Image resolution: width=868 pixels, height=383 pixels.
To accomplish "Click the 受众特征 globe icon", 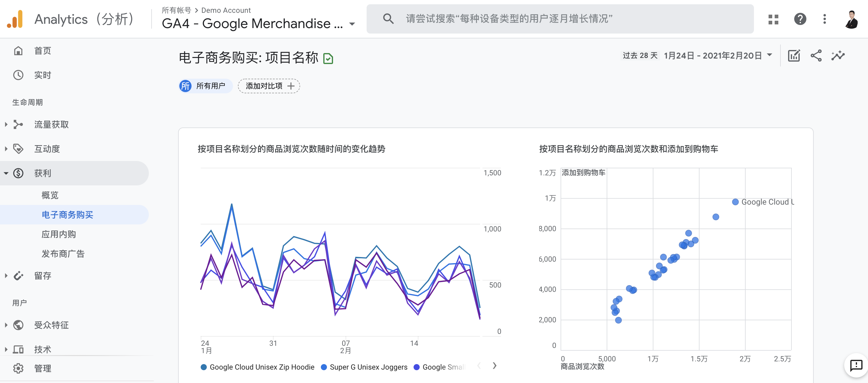I will coord(18,325).
